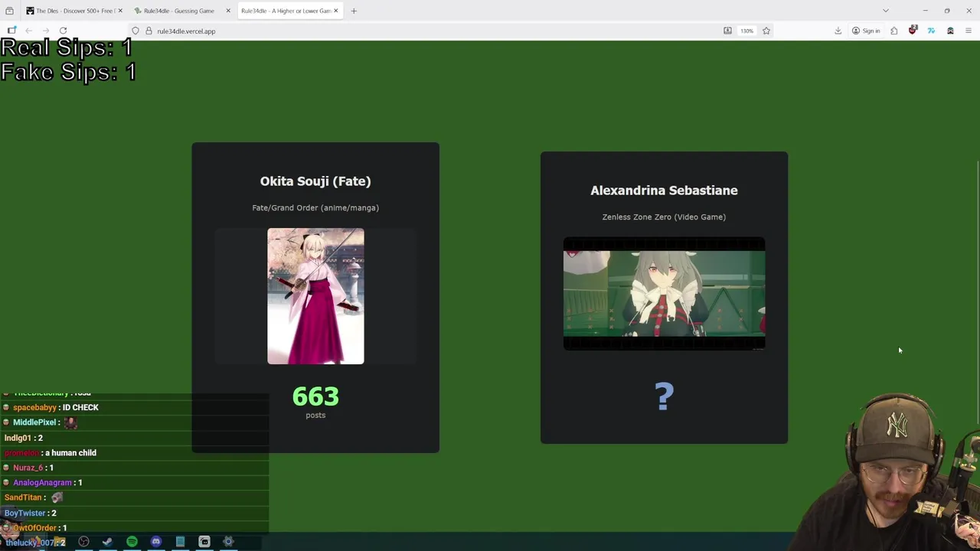Screen dimensions: 980x551
Task: Select the Okita Souji character image
Action: tap(315, 296)
